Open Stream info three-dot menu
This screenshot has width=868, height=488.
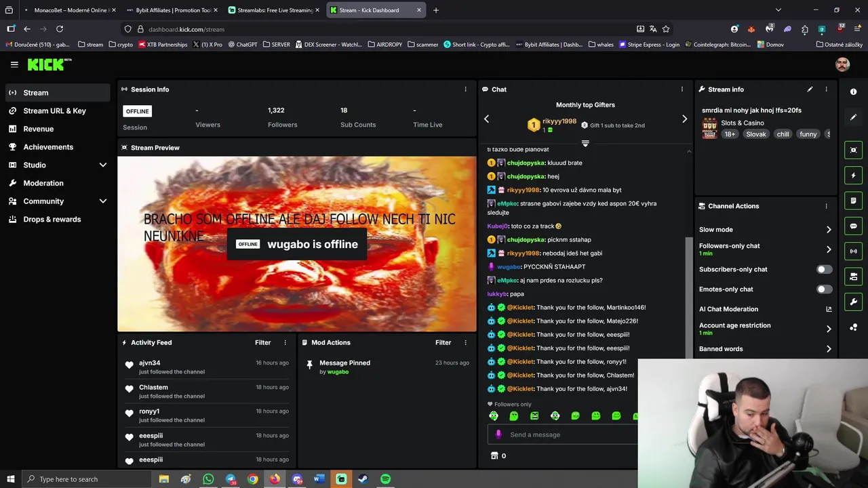[x=826, y=89]
